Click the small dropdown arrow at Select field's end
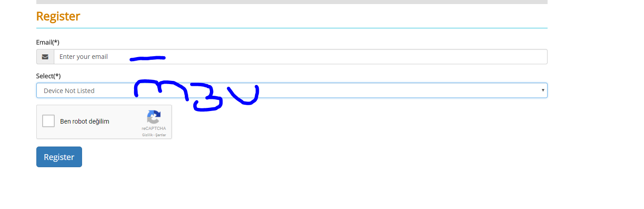Screen dimensions: 644x209 click(x=543, y=90)
